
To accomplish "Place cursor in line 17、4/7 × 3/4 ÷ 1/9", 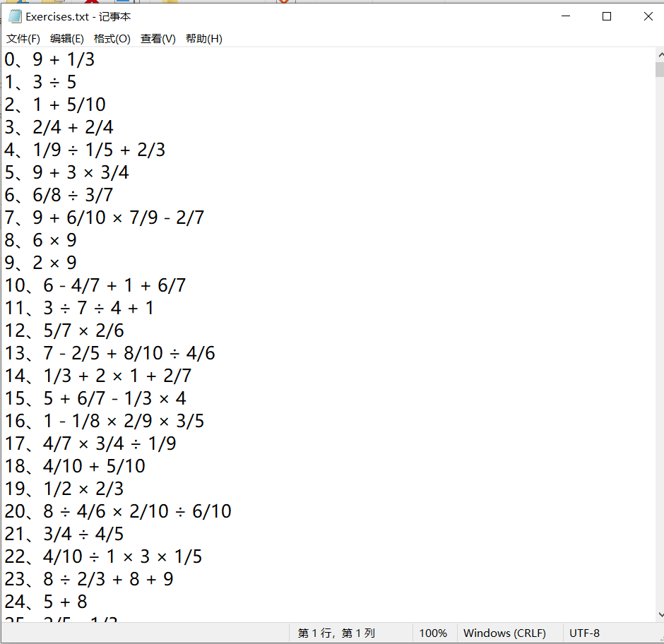I will click(x=90, y=443).
